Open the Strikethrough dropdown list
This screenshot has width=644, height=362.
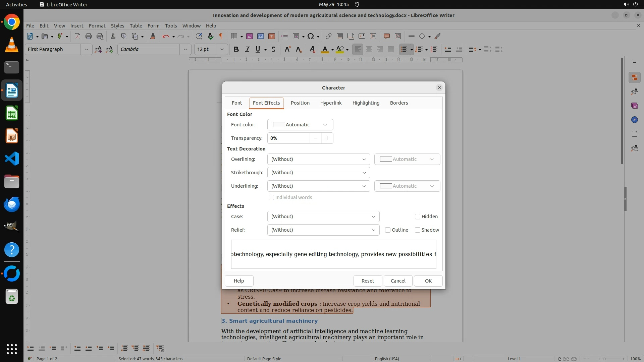318,173
